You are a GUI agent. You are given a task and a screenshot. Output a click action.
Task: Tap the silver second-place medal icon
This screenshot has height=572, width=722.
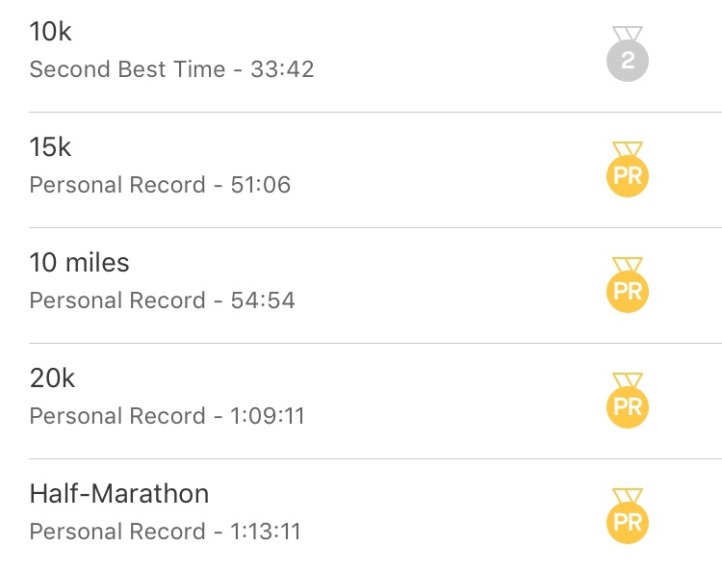[x=627, y=58]
